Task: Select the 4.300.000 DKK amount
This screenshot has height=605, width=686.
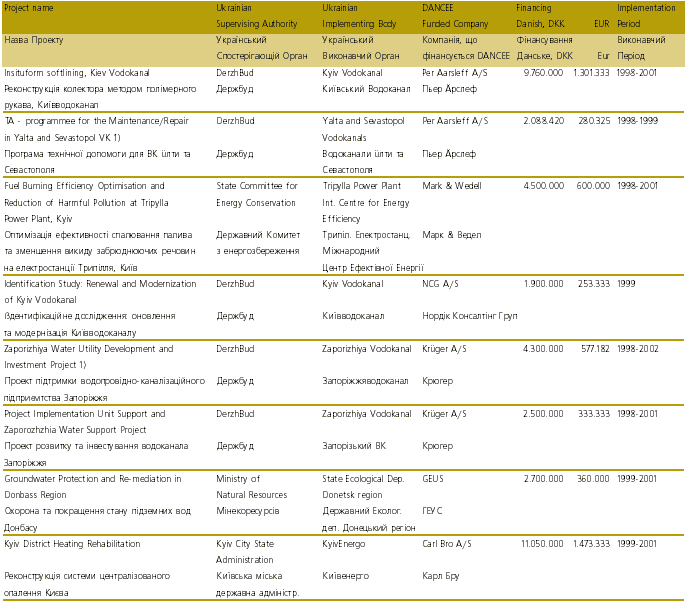Action: pyautogui.click(x=543, y=349)
